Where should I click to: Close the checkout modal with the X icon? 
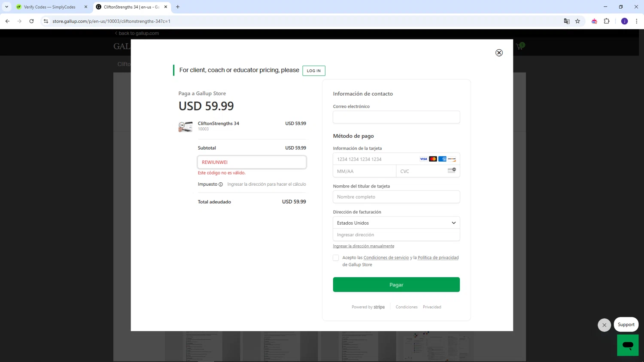(x=499, y=53)
